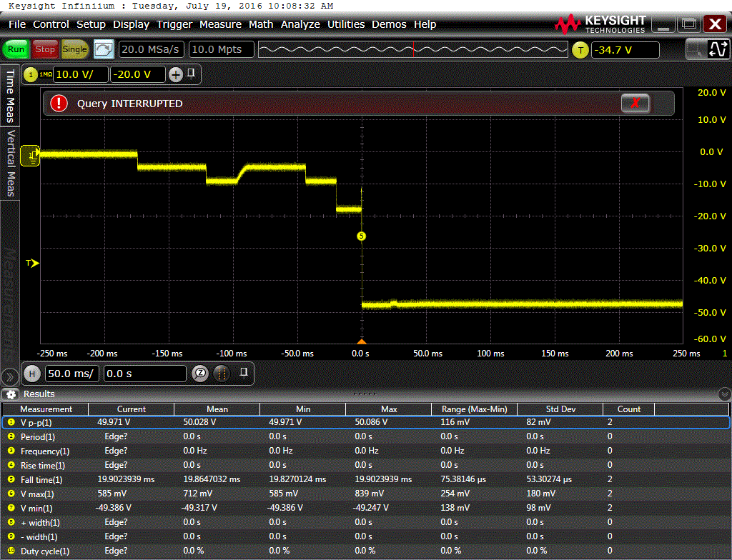Image resolution: width=732 pixels, height=560 pixels.
Task: Select the Fall time(1) measurement row
Action: (x=365, y=480)
